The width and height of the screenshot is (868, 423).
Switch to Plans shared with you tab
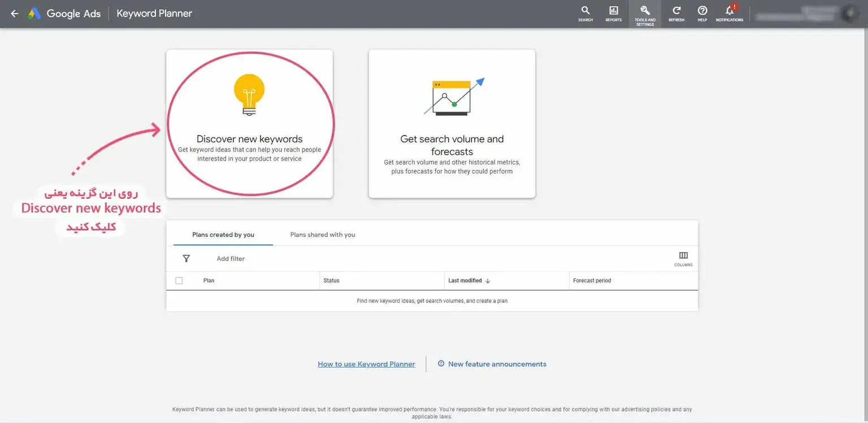[x=323, y=234]
